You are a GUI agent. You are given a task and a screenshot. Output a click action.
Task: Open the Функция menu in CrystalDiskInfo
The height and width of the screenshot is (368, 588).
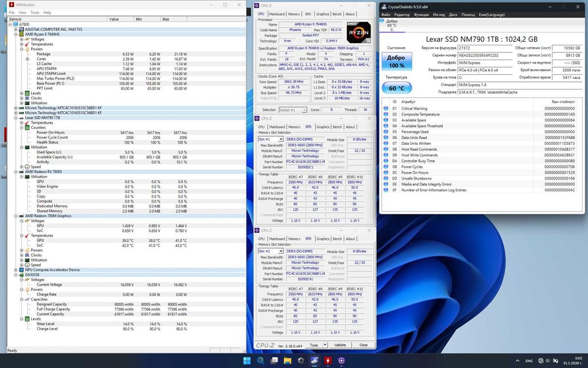click(x=421, y=15)
